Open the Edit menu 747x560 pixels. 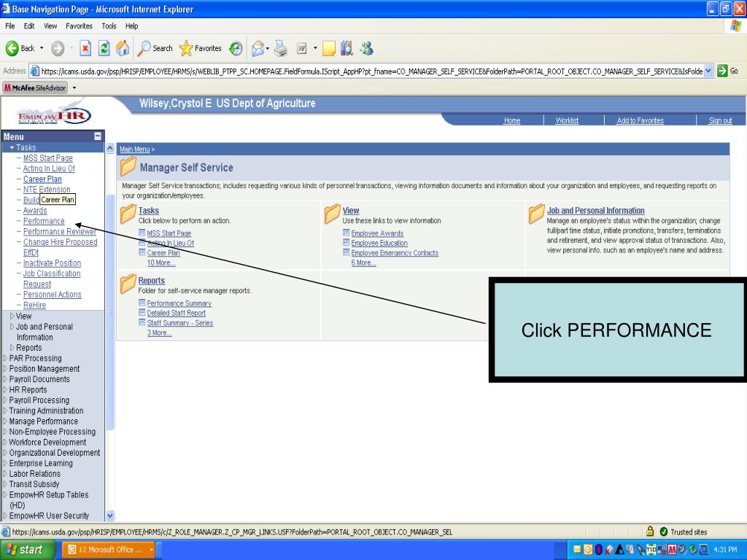(x=29, y=26)
